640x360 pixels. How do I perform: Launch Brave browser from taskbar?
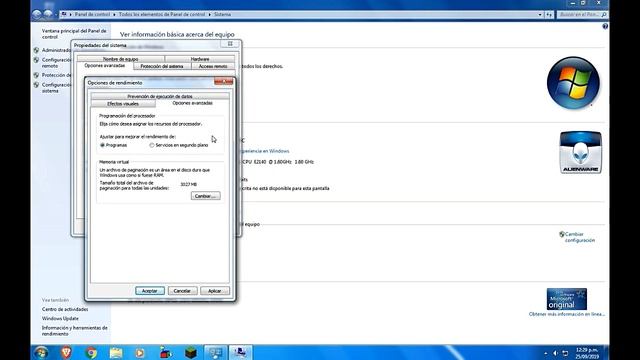[66, 352]
